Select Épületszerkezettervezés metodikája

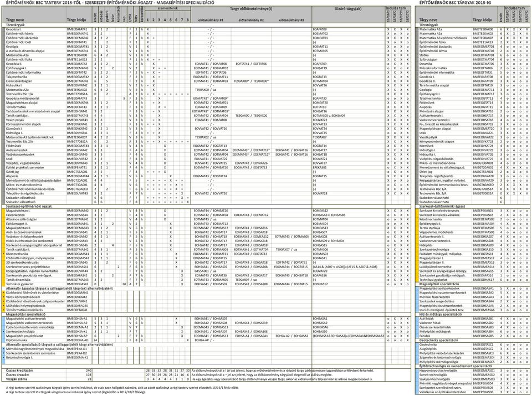[x=30, y=327]
